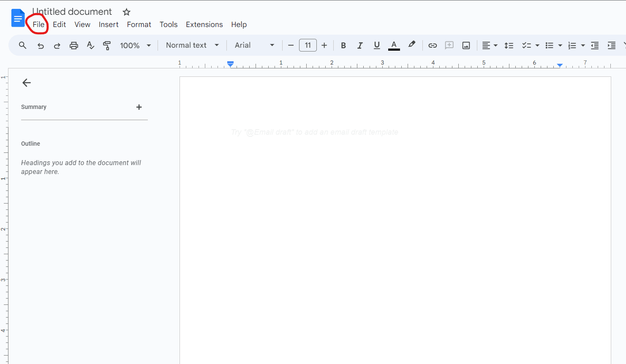626x364 pixels.
Task: Toggle underline formatting
Action: [x=377, y=45]
